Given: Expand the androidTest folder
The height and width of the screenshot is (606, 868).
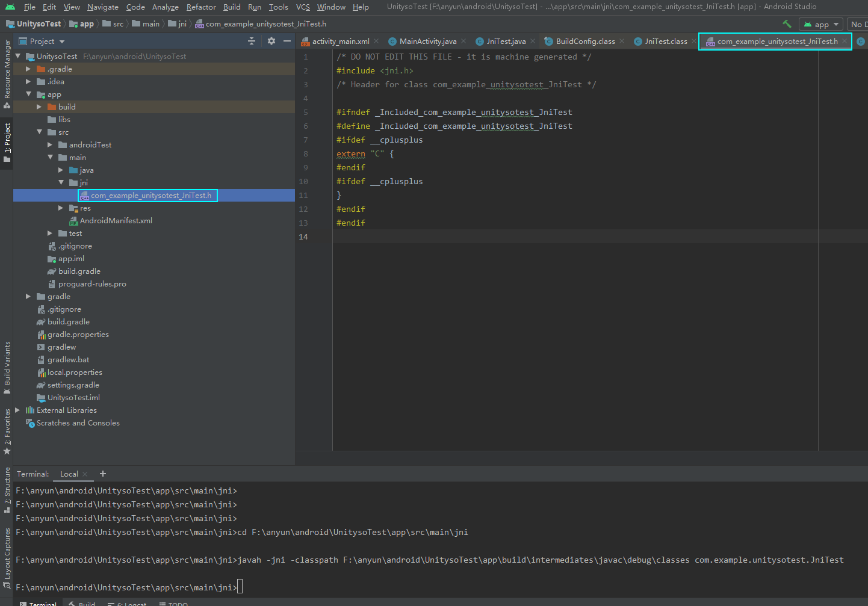Looking at the screenshot, I should coord(50,144).
